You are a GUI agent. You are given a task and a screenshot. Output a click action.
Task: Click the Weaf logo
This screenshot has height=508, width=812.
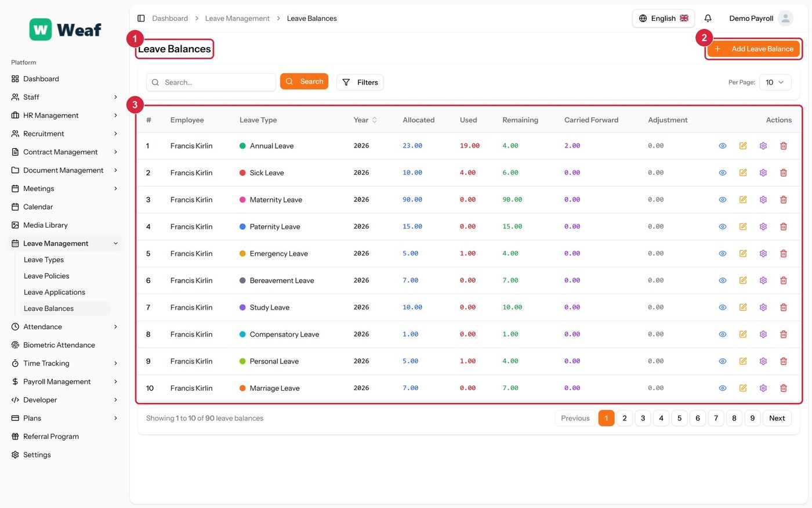(x=66, y=30)
